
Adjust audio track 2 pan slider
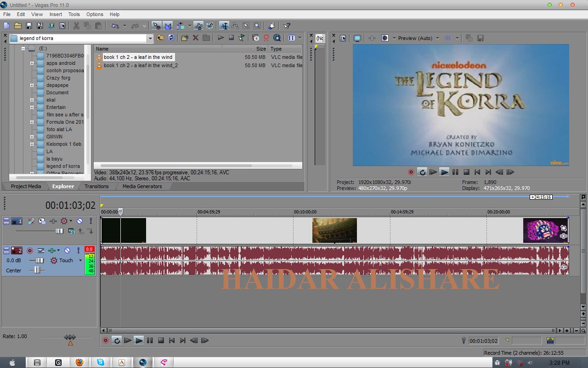click(37, 270)
